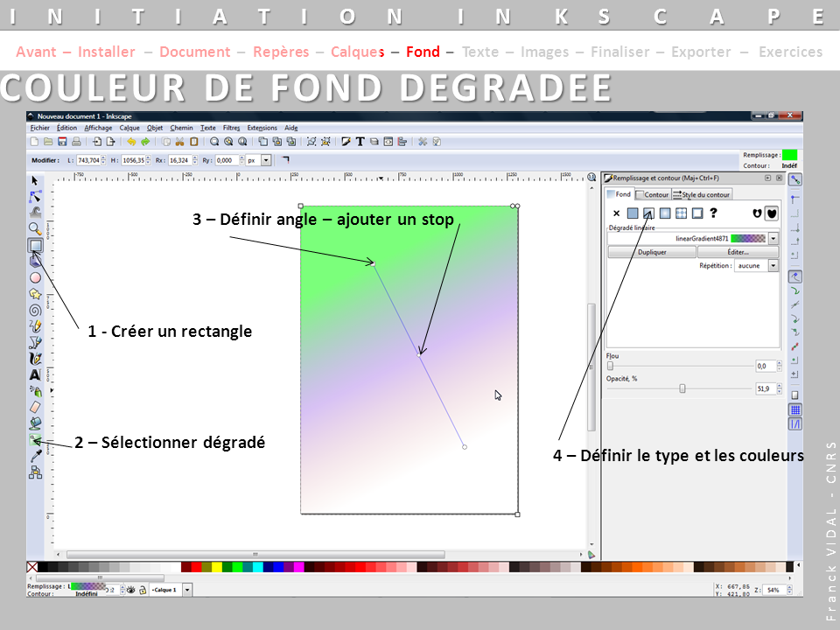Image resolution: width=840 pixels, height=630 pixels.
Task: Click the Ry radius input field
Action: (x=226, y=160)
